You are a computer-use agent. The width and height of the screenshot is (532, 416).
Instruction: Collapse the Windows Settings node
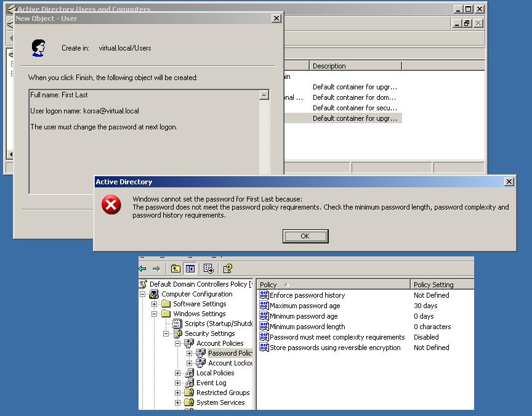click(x=155, y=314)
